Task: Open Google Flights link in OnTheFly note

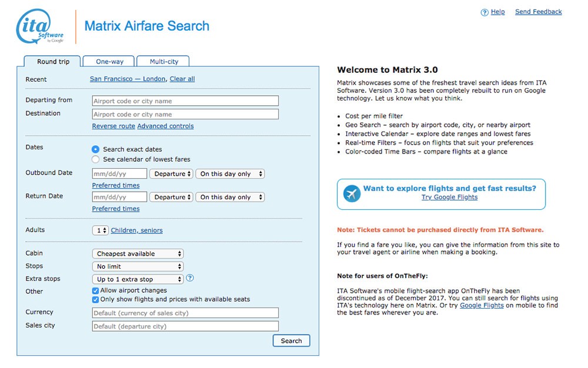Action: pos(482,305)
